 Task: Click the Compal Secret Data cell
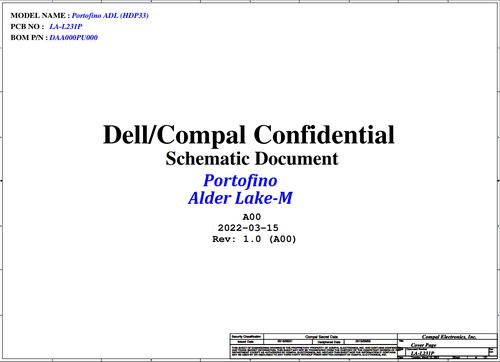coord(322,337)
